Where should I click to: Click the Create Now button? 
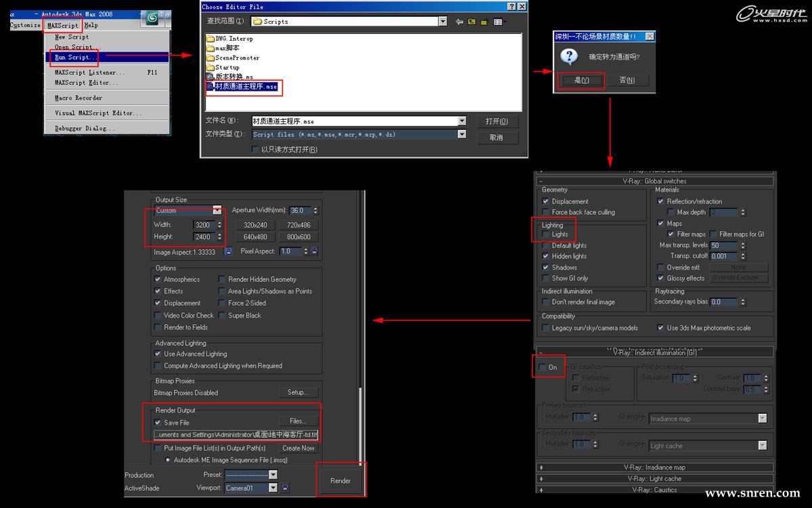tap(298, 448)
